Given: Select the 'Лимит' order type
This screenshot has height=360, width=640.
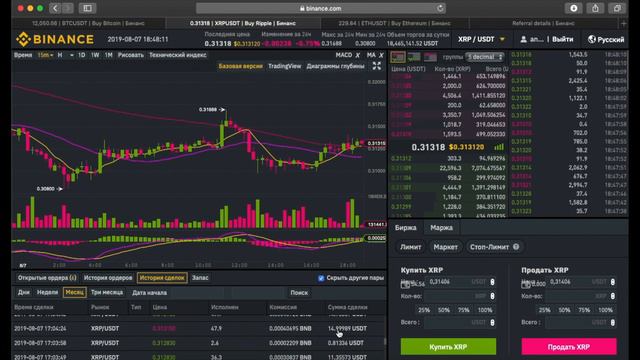Looking at the screenshot, I should coord(411,247).
